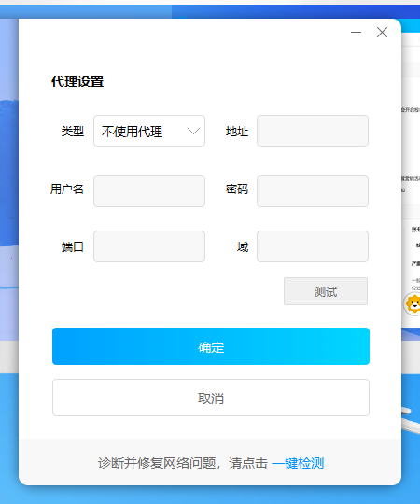Click the 类型 label text
This screenshot has height=504, width=420.
tap(73, 132)
